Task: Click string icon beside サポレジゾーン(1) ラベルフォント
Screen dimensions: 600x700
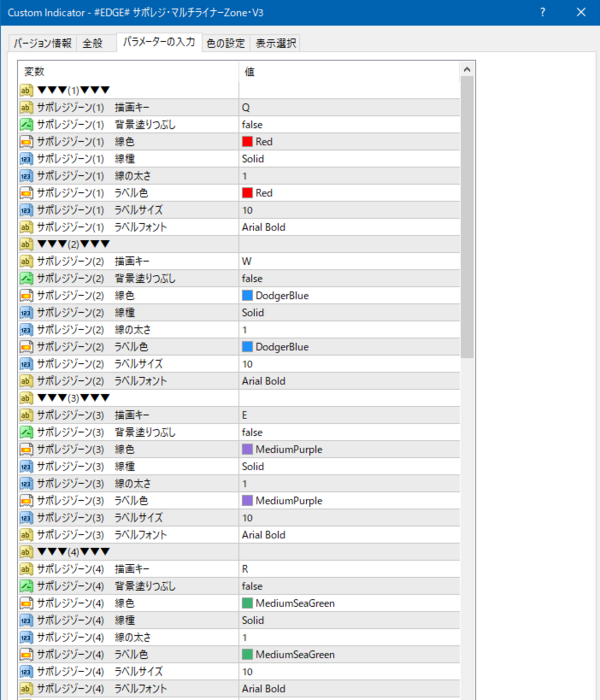Action: point(26,227)
